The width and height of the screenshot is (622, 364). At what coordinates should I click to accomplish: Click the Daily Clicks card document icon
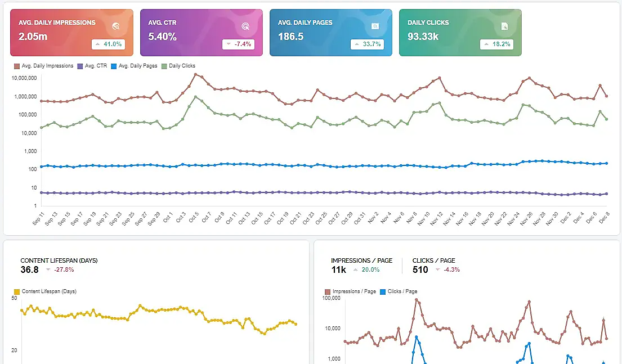(505, 26)
